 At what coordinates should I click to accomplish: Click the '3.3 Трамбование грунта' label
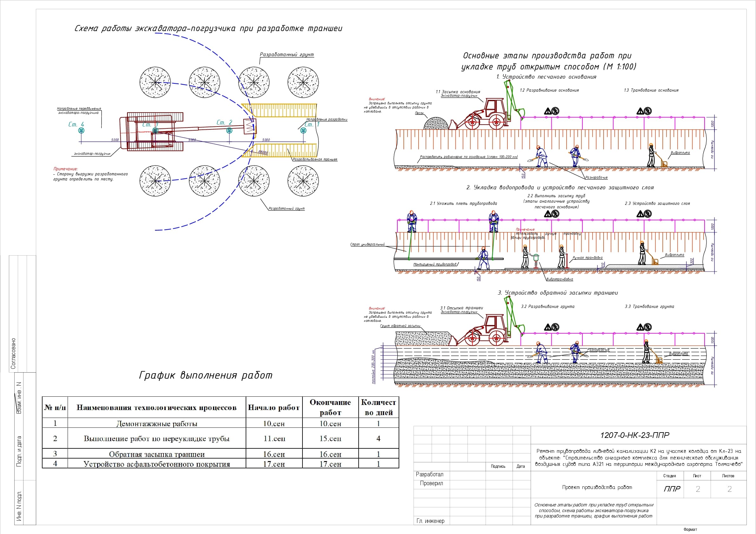(x=649, y=306)
